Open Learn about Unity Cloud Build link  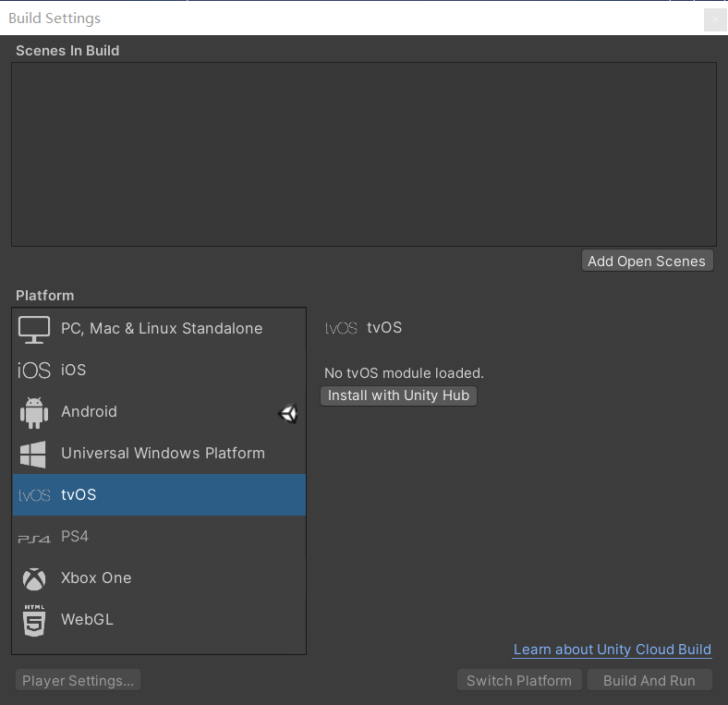[x=612, y=650]
